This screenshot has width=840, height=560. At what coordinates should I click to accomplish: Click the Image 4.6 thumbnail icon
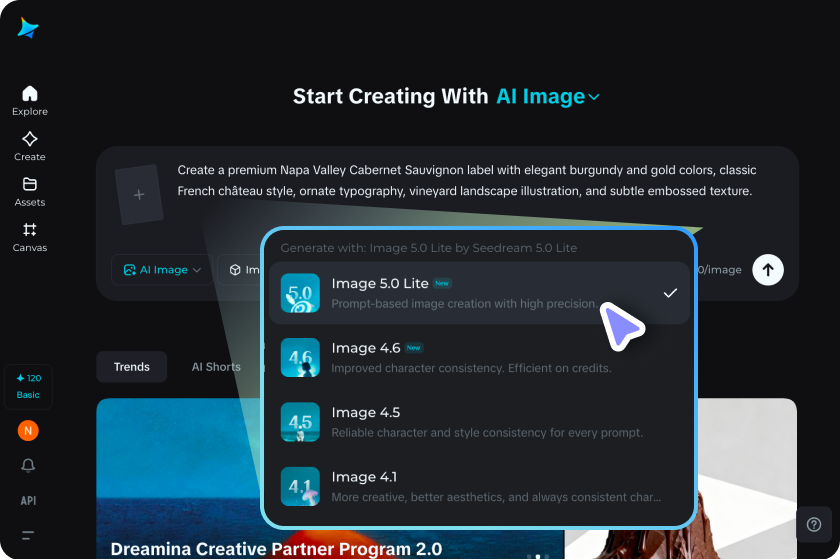(300, 357)
